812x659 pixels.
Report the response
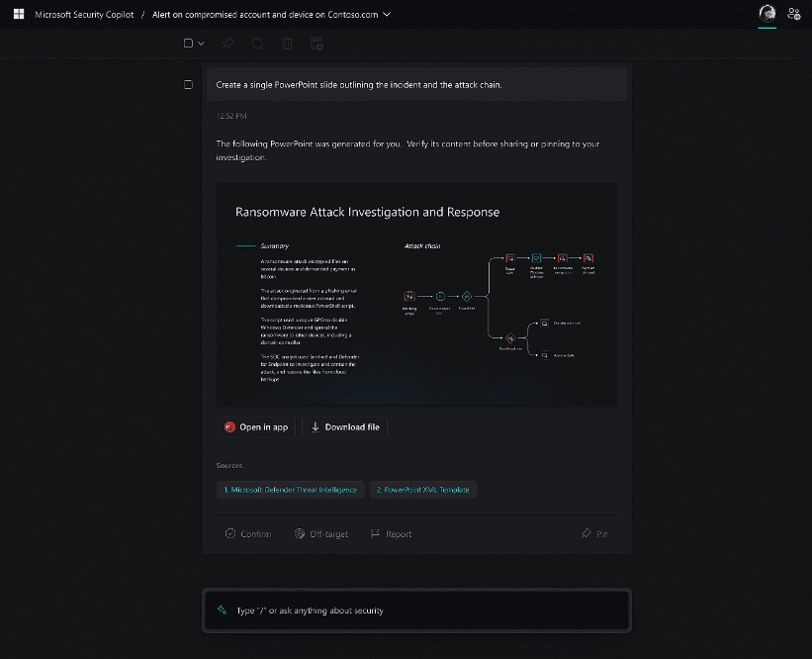391,533
